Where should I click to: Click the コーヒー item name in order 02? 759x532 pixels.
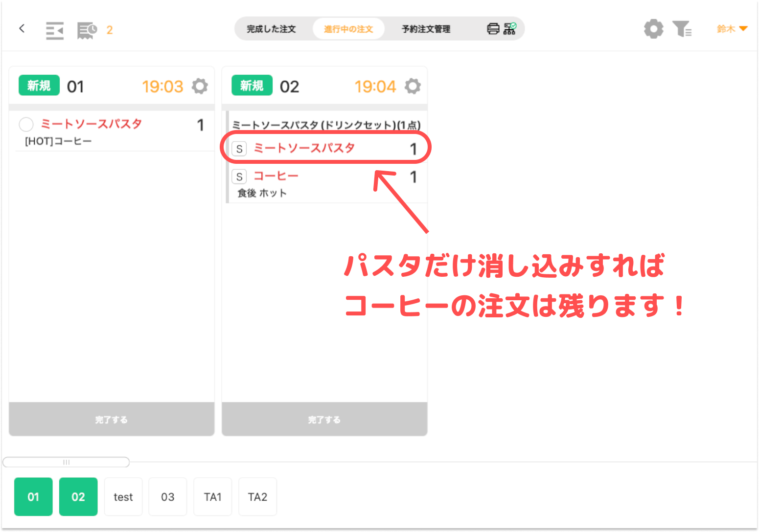276,176
